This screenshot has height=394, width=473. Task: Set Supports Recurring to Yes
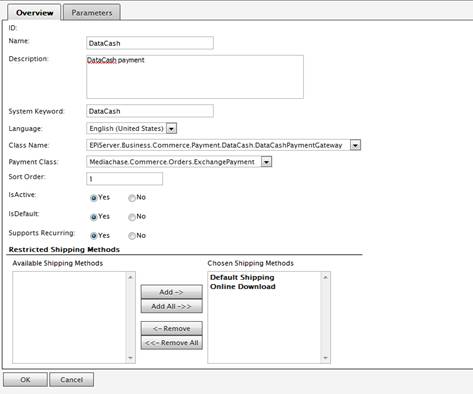click(x=94, y=236)
